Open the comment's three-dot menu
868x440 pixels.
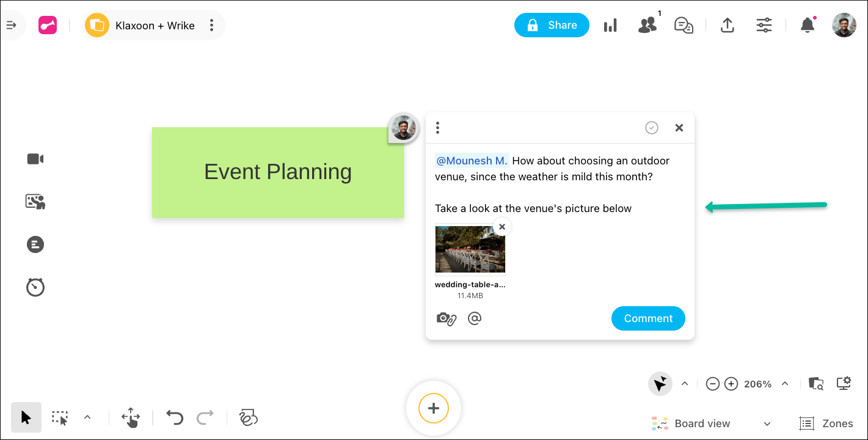coord(437,128)
